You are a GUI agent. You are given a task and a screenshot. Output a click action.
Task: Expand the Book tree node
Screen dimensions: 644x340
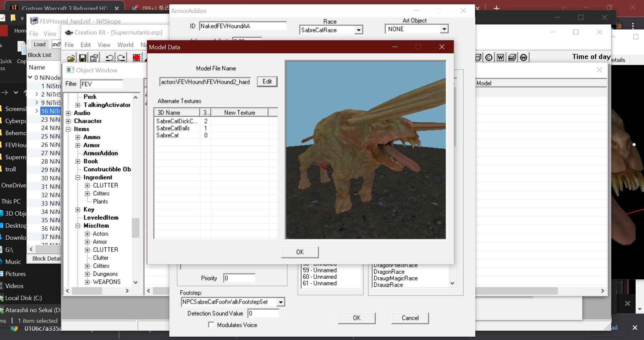click(78, 161)
